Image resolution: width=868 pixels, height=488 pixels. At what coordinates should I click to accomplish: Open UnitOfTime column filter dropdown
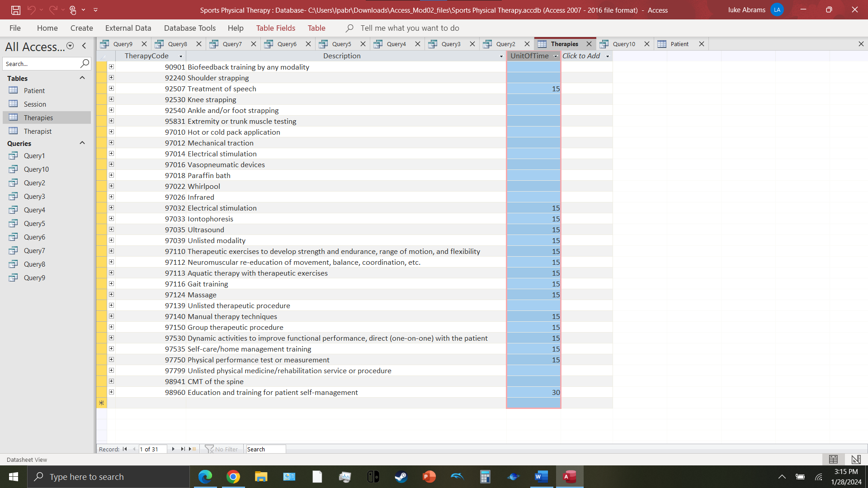point(556,56)
